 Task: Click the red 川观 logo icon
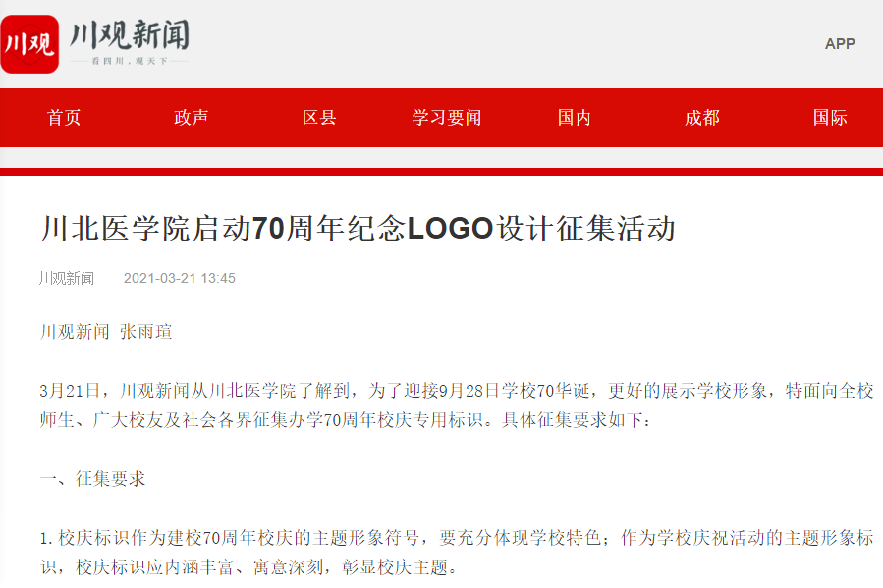[29, 44]
